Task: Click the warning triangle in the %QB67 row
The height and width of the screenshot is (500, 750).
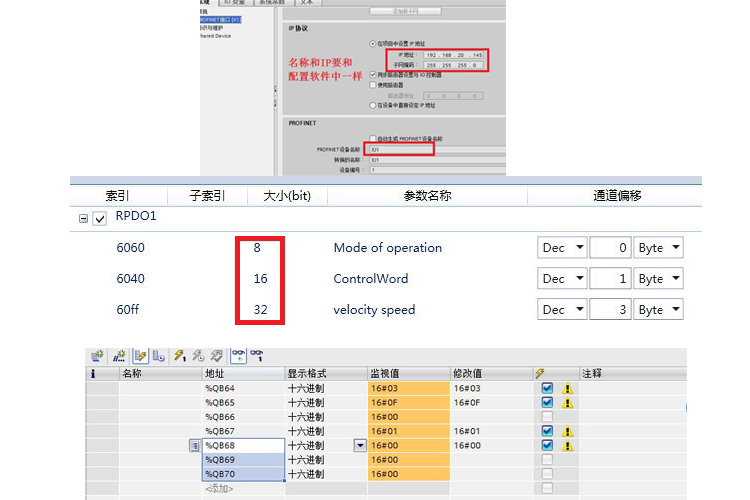Action: tap(568, 432)
